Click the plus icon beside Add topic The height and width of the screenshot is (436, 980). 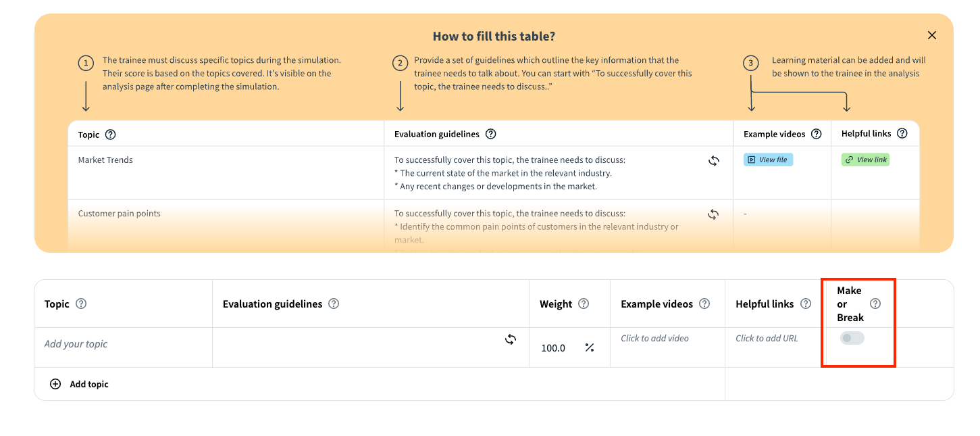click(55, 384)
